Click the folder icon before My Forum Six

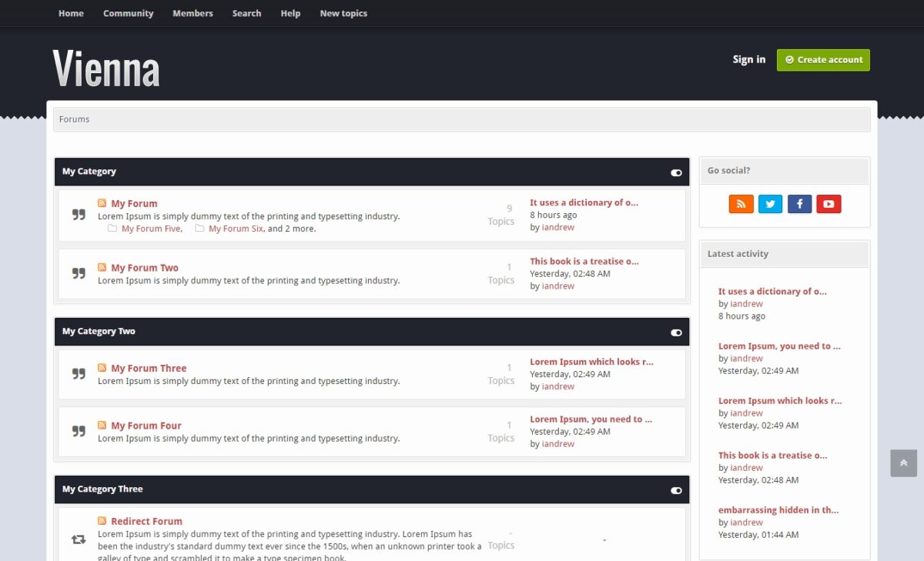coord(199,228)
